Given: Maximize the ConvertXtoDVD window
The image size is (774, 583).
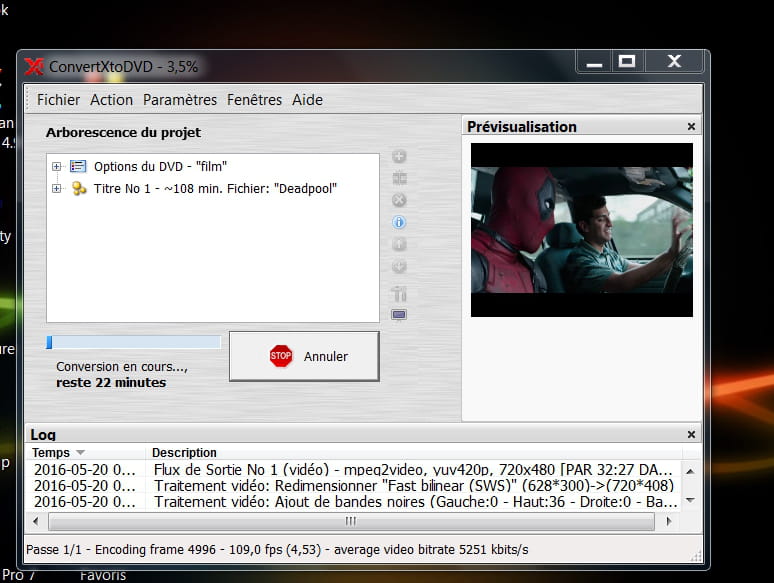Looking at the screenshot, I should [627, 62].
